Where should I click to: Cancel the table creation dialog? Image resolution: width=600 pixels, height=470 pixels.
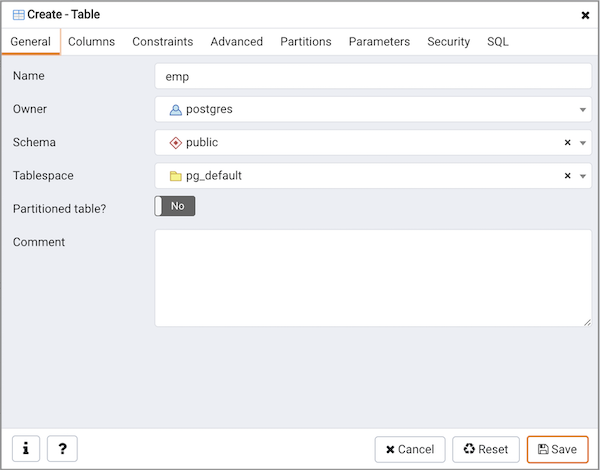coord(410,449)
